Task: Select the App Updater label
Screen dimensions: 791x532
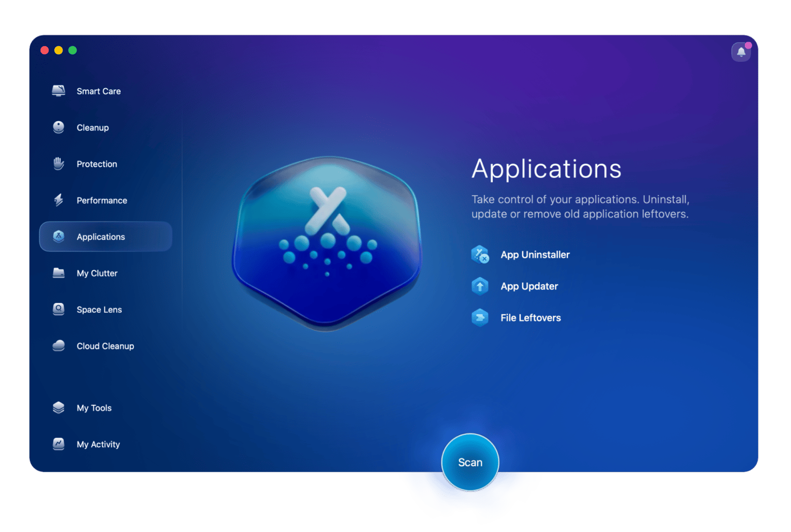Action: tap(529, 286)
